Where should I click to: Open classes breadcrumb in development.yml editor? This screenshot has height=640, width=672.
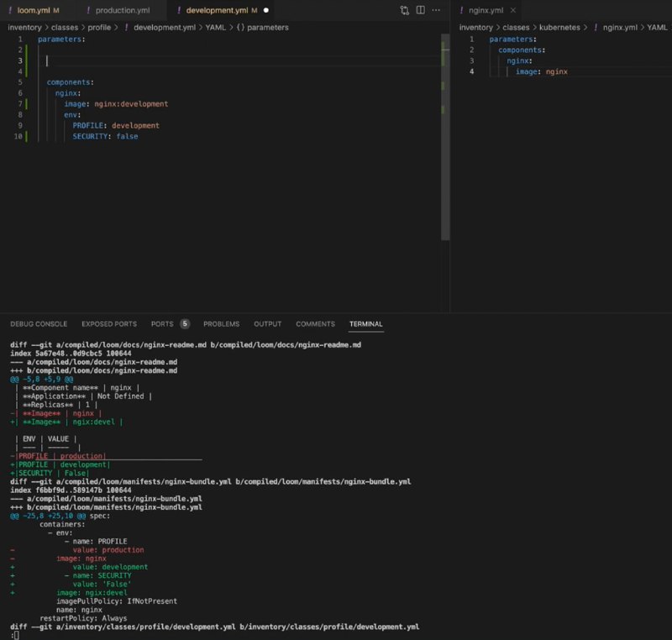65,28
